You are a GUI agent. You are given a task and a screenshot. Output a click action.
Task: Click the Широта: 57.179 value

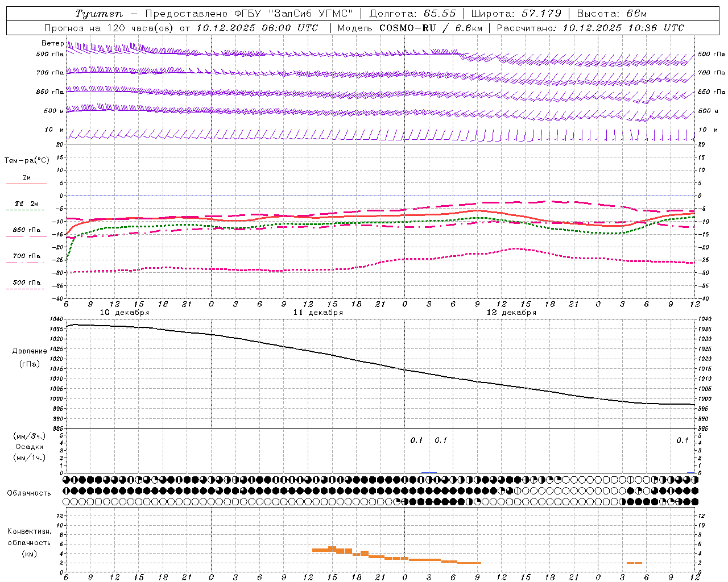click(516, 14)
